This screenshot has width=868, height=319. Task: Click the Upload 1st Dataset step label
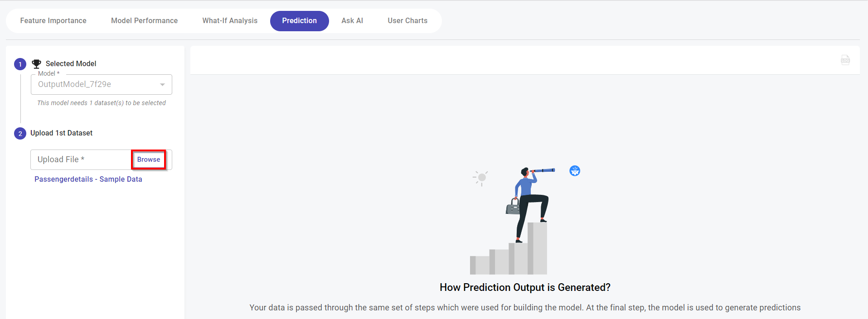(61, 133)
